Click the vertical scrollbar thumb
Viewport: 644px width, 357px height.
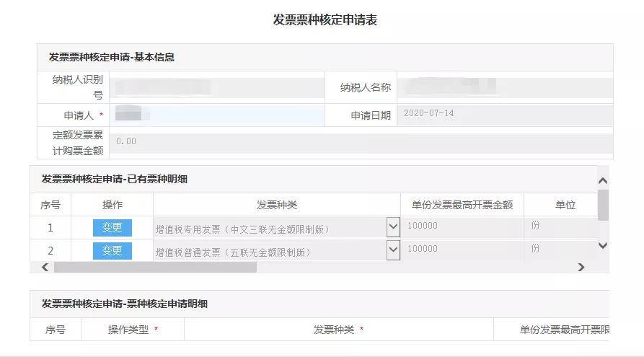[603, 205]
